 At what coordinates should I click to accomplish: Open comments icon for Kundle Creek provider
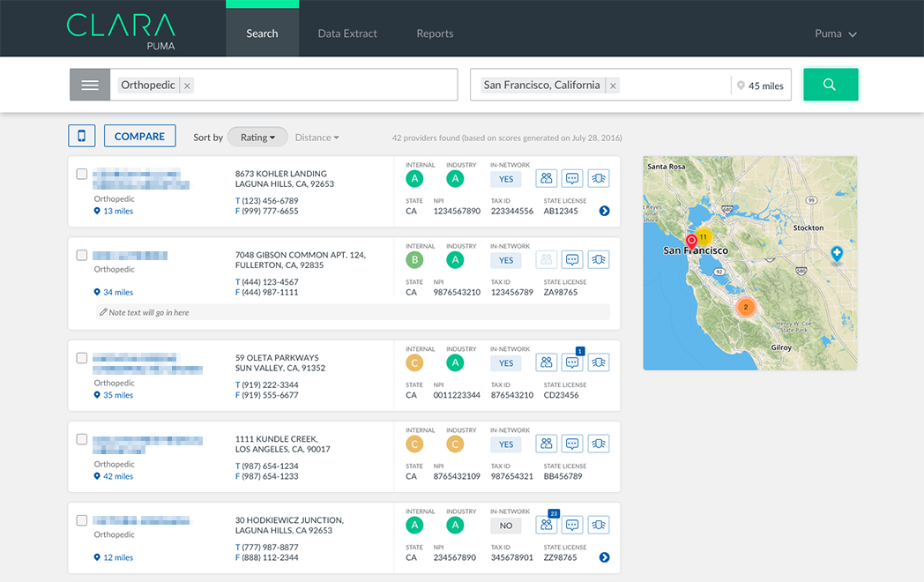(572, 444)
